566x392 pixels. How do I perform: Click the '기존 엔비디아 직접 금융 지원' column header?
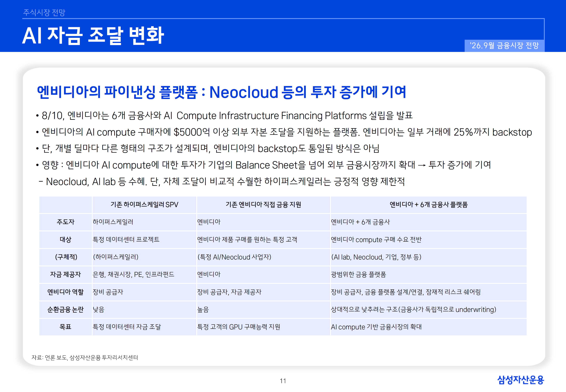pyautogui.click(x=263, y=205)
